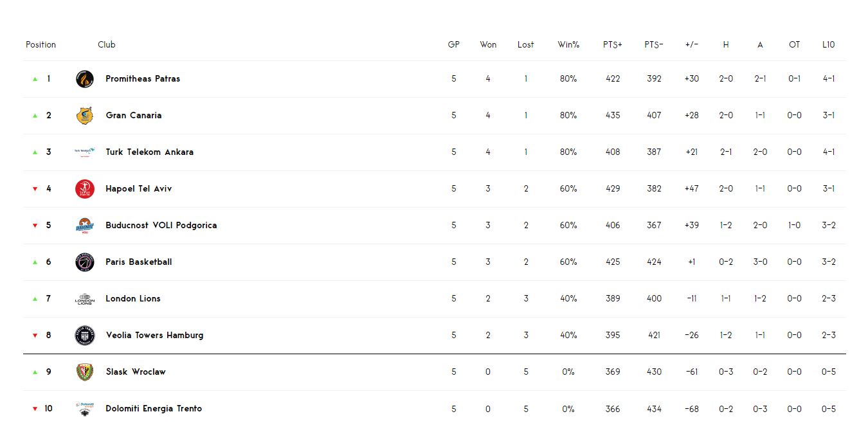Click the Paris Basketball club logo
This screenshot has height=423, width=868.
point(84,262)
